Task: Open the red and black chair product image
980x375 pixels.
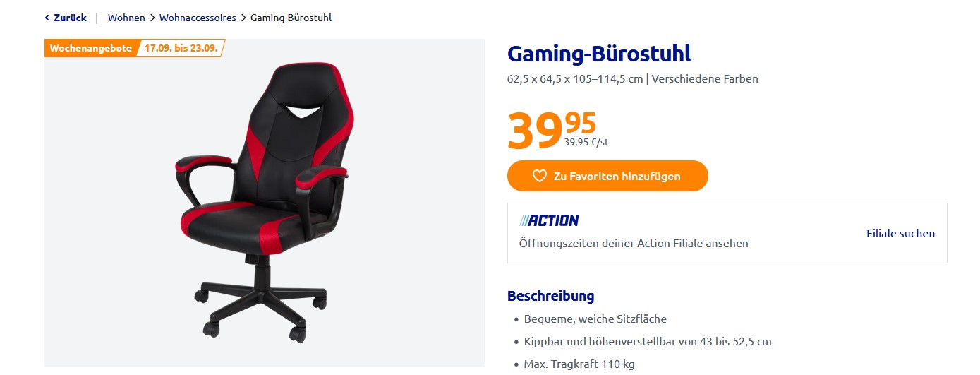Action: tap(265, 203)
